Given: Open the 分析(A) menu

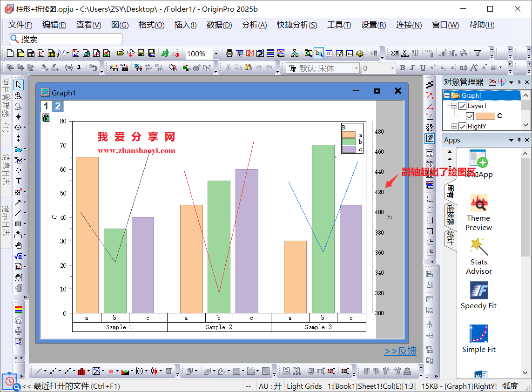Looking at the screenshot, I should [x=254, y=25].
